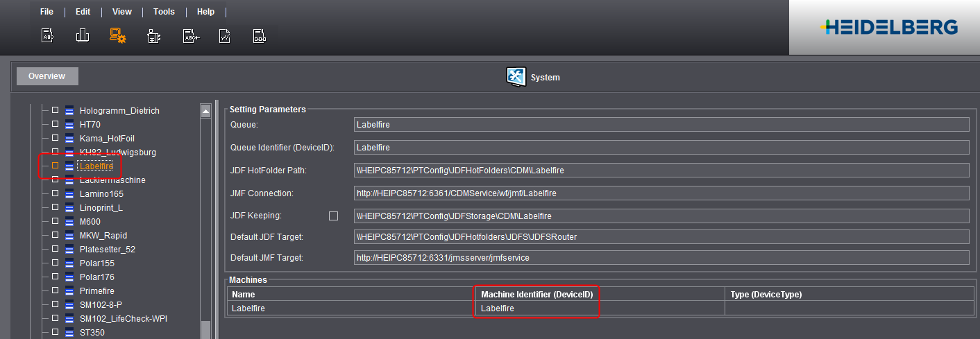This screenshot has height=339, width=980.
Task: Toggle the square box next to HT70
Action: coord(55,124)
